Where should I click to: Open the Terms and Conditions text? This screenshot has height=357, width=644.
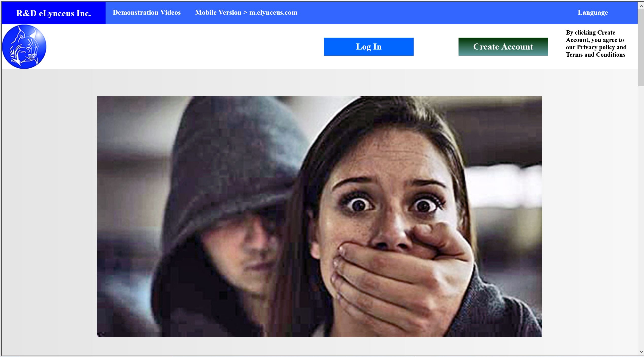[x=596, y=55]
